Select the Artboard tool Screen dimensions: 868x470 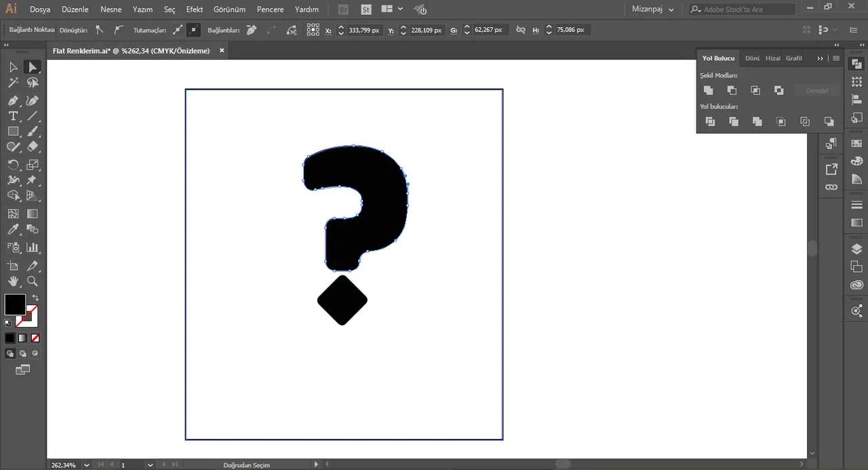14,266
